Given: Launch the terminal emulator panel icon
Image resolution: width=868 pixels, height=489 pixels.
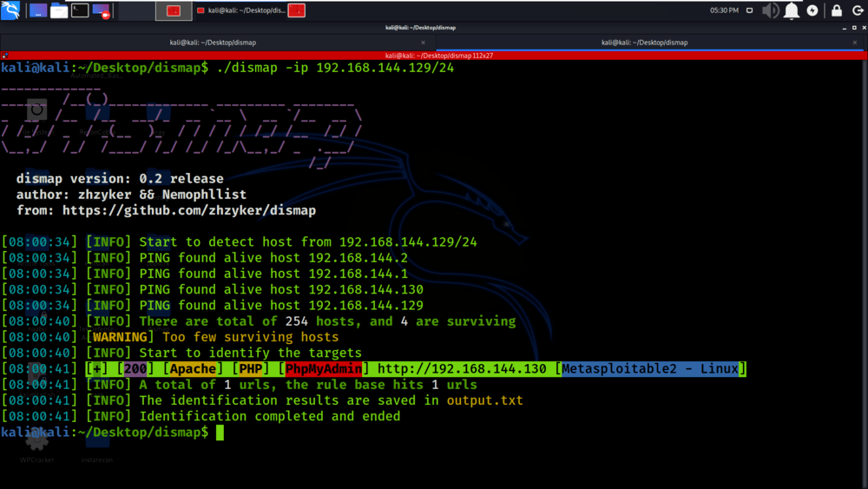Looking at the screenshot, I should tap(80, 10).
